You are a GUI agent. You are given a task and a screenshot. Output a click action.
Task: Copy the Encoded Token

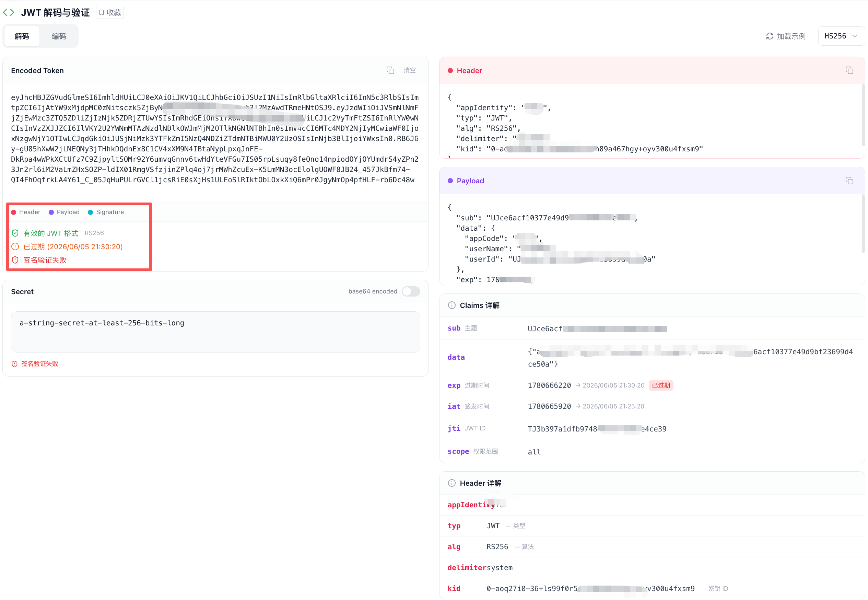(x=390, y=70)
